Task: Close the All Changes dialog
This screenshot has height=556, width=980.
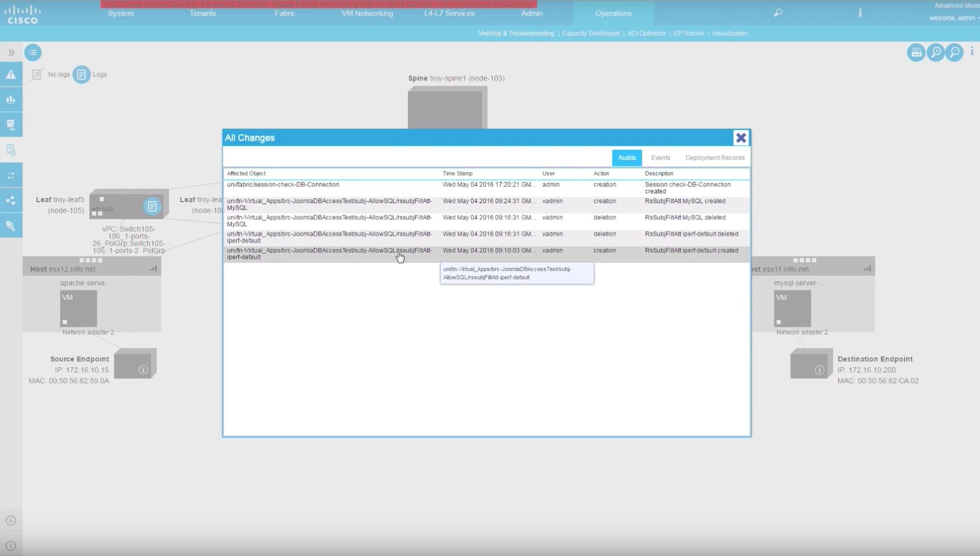Action: pyautogui.click(x=741, y=138)
